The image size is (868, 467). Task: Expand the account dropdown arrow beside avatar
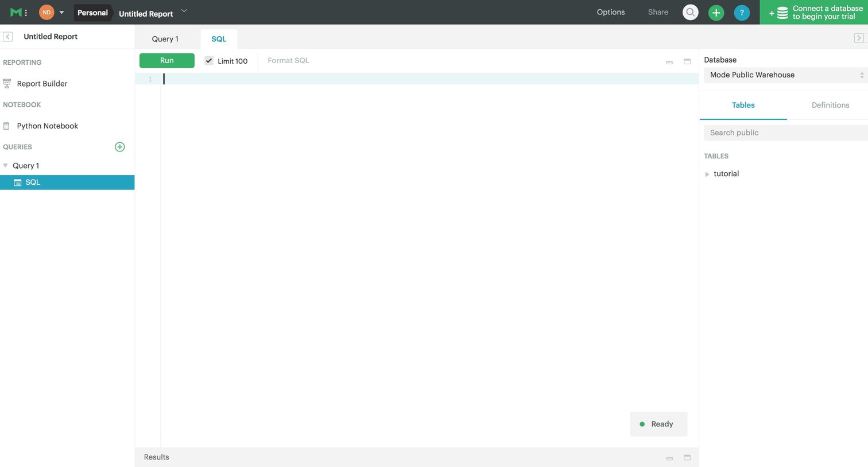[x=61, y=12]
